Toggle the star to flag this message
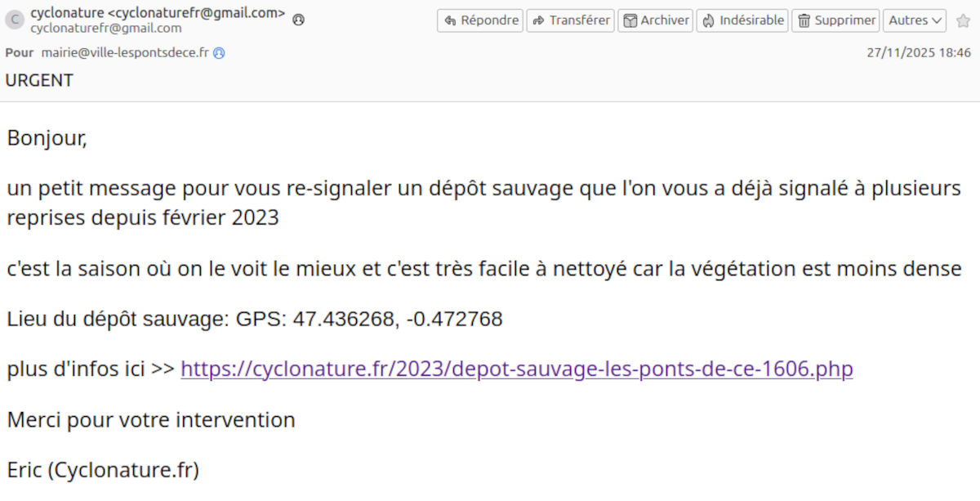Image resolution: width=980 pixels, height=501 pixels. pos(962,20)
